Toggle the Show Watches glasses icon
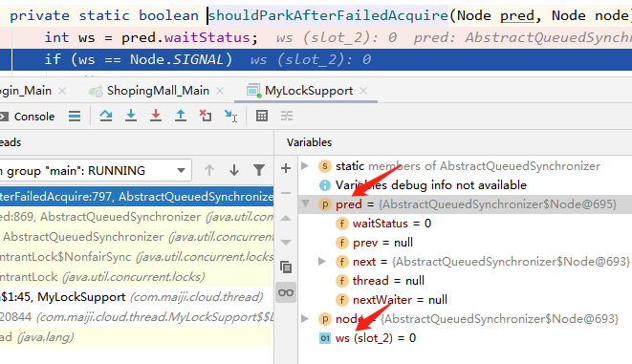 (x=286, y=292)
